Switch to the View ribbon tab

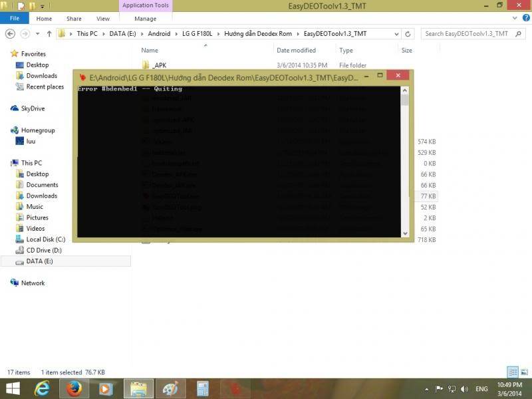tap(103, 19)
